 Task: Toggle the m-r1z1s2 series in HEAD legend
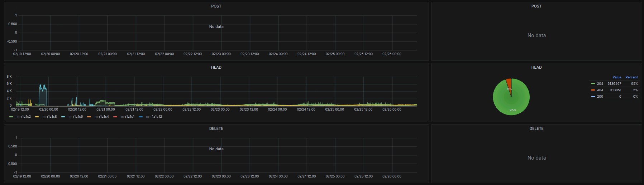pyautogui.click(x=24, y=117)
